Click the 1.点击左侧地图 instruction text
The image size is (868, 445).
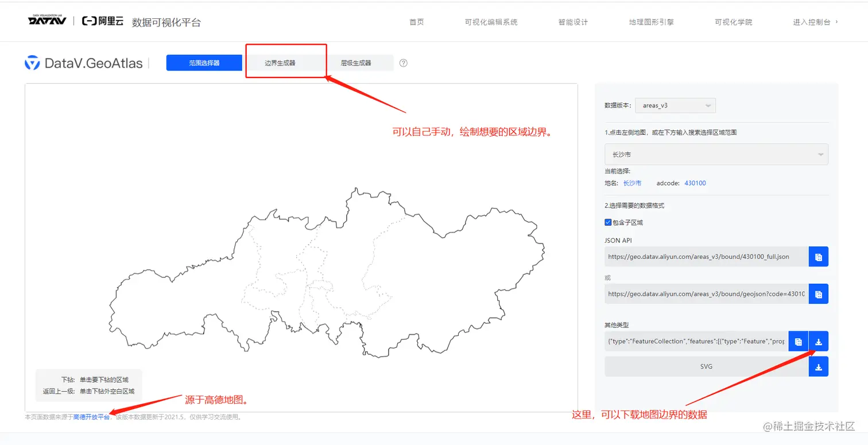(x=671, y=132)
